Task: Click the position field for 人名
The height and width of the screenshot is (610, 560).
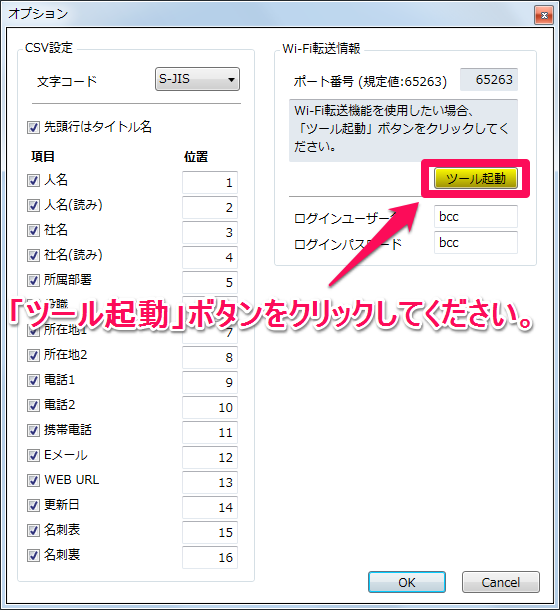Action: (210, 182)
